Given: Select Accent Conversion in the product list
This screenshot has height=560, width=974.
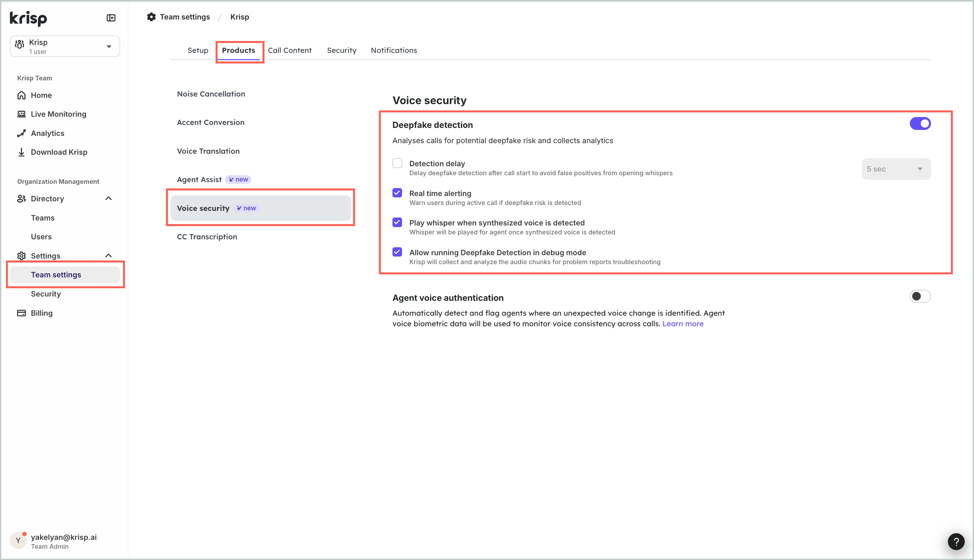Looking at the screenshot, I should [x=210, y=122].
